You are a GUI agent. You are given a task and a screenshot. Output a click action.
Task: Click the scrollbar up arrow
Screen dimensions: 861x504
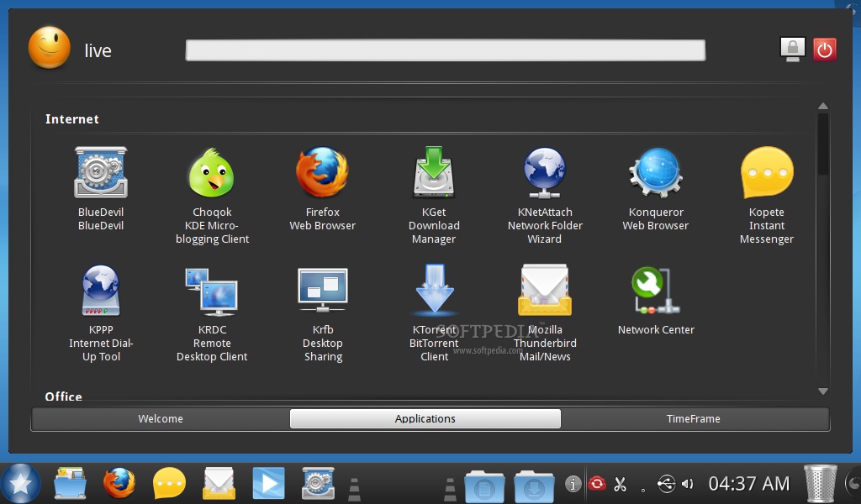coord(822,106)
